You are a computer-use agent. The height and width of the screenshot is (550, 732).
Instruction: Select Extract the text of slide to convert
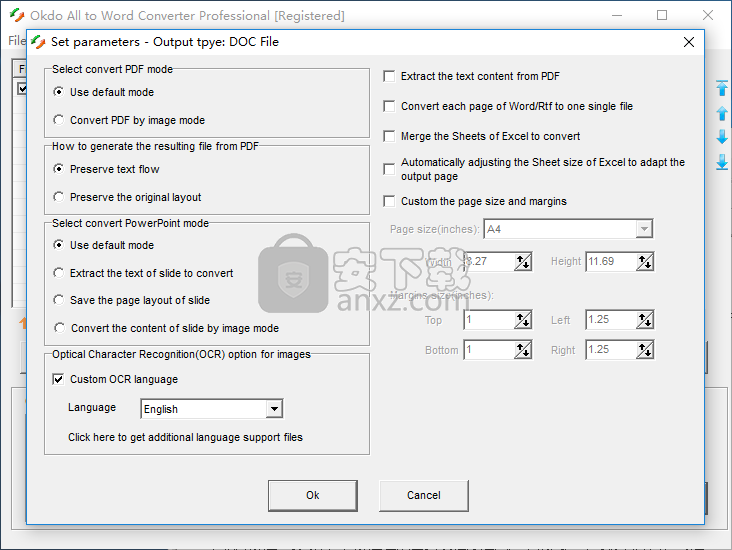[58, 273]
